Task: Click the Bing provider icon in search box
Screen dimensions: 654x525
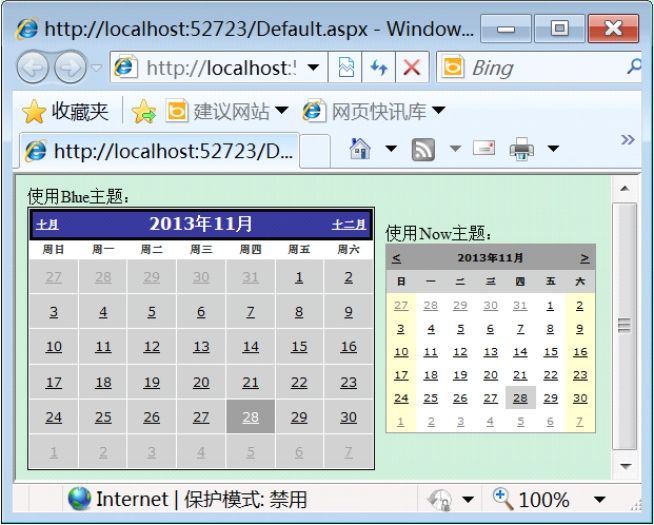Action: (453, 67)
